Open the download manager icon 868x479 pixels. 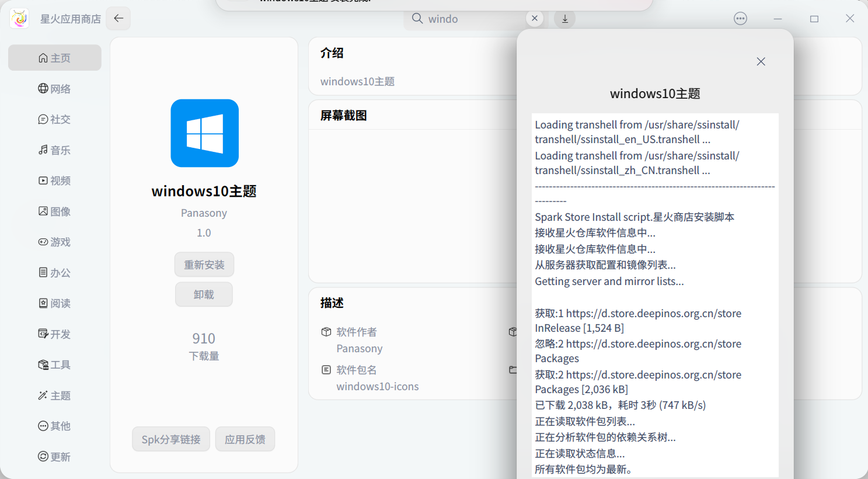pos(564,19)
